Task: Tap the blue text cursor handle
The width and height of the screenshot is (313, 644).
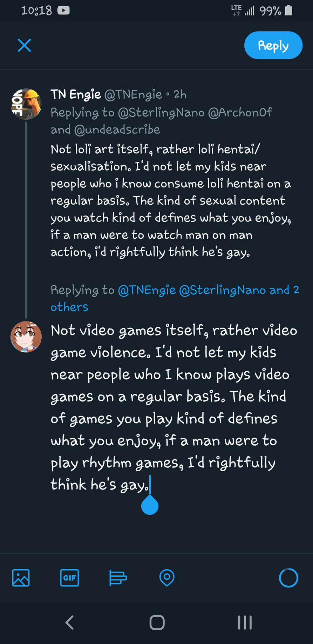Action: coord(150,505)
